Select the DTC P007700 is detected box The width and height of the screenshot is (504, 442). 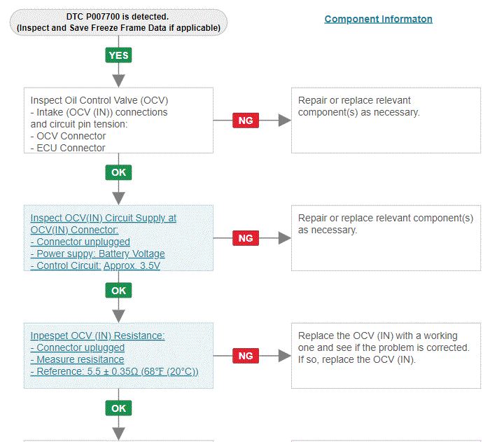click(x=118, y=22)
